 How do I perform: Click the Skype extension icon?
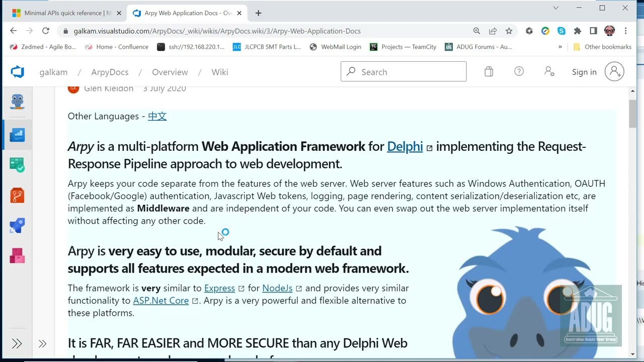[x=561, y=31]
